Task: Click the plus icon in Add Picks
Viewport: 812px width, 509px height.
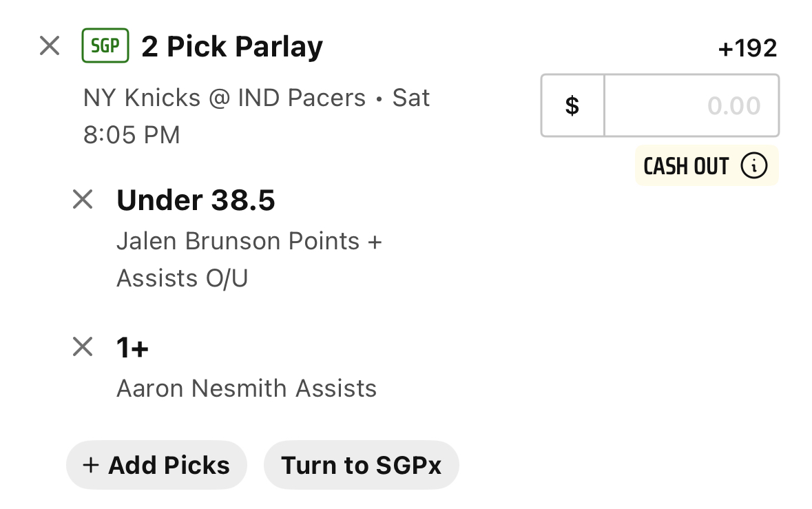Action: click(91, 465)
